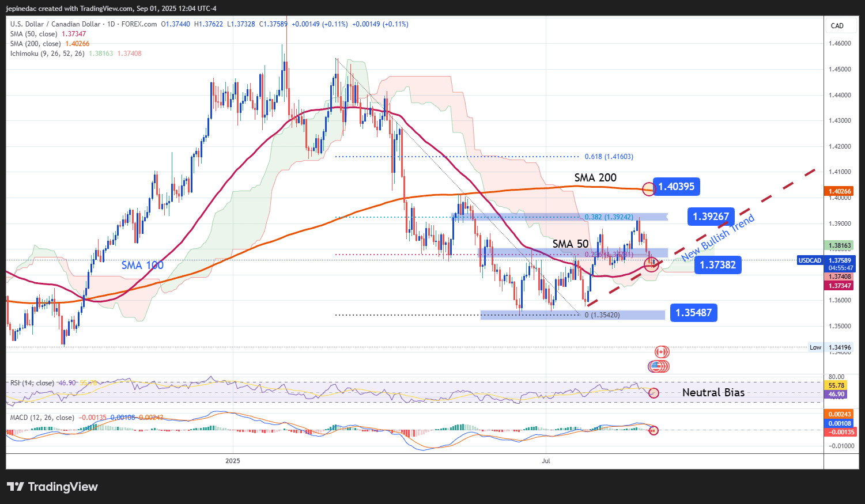Click the 2025 label on the time axis
This screenshot has width=865, height=504.
click(x=233, y=461)
